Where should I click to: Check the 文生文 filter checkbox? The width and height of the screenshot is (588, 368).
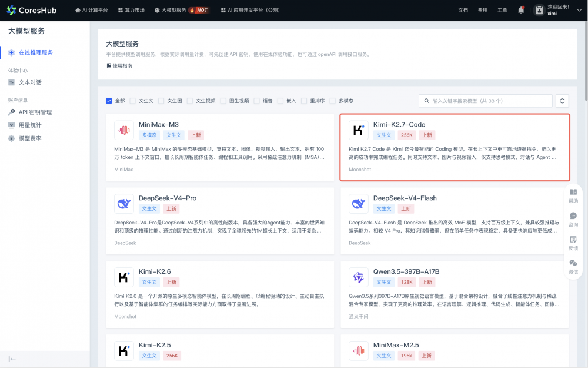[132, 101]
